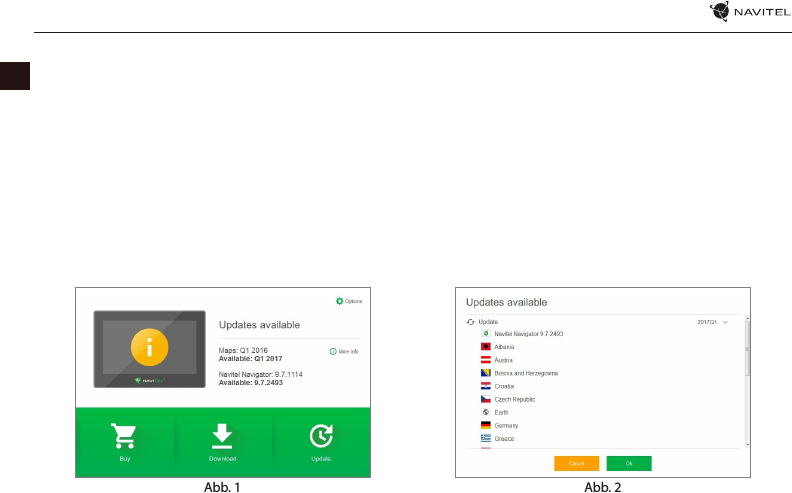Click the scrollbar down arrow
Screen dimensions: 792x493
click(x=748, y=445)
